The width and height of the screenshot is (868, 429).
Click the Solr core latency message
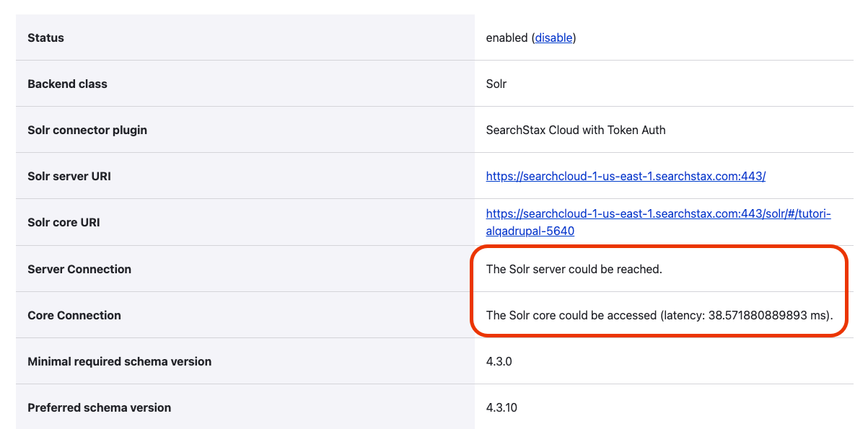point(659,315)
